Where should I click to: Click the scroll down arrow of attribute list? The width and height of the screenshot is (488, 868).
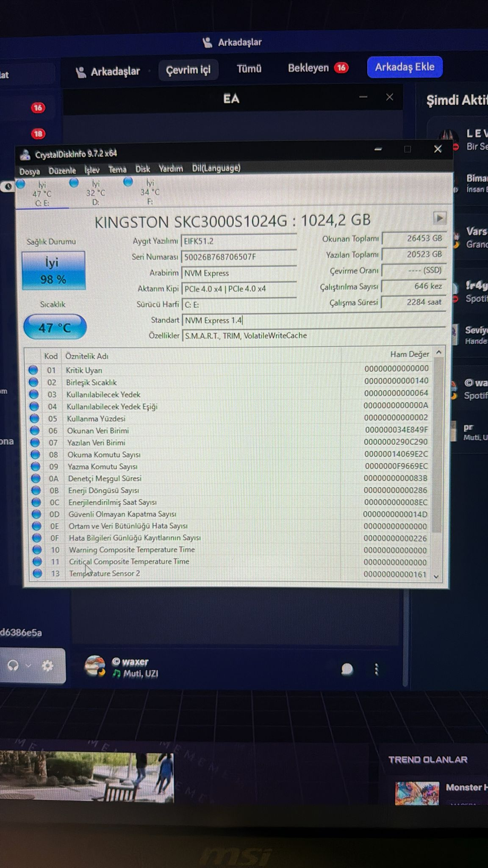pos(436,576)
